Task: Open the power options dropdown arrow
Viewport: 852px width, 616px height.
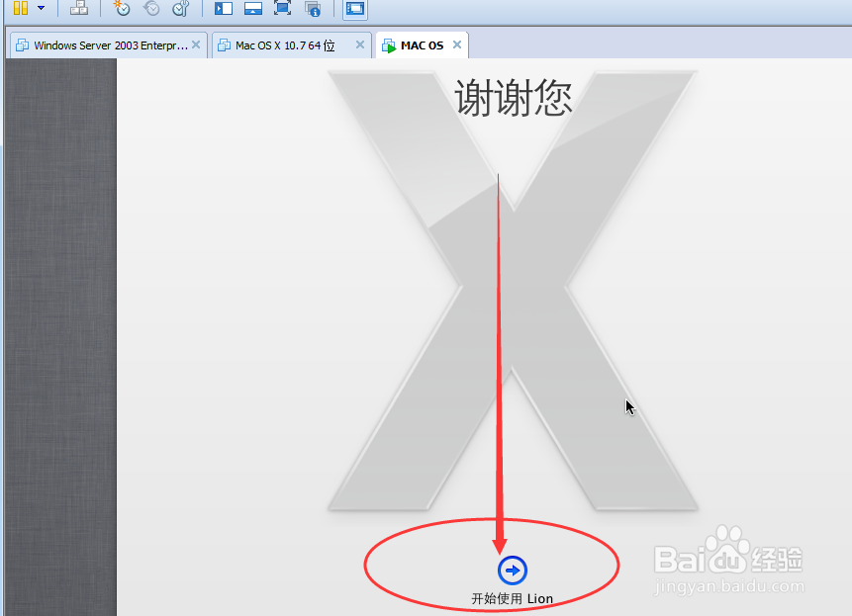Action: click(41, 8)
